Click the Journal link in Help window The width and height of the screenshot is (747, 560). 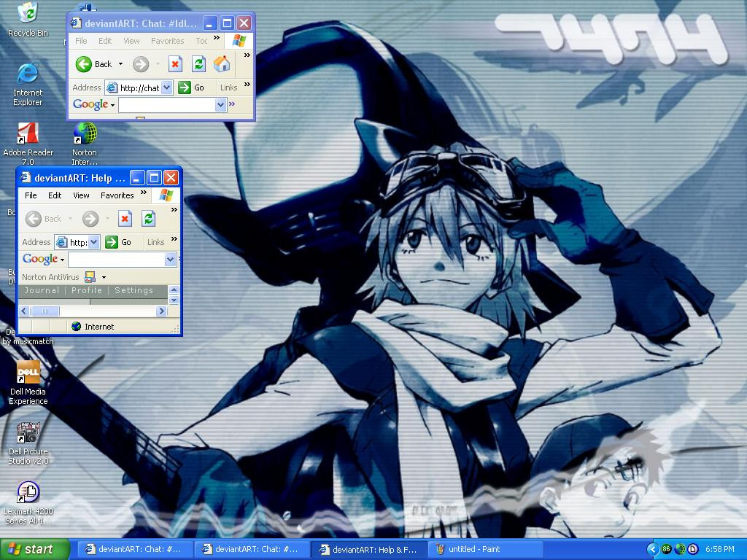point(42,290)
